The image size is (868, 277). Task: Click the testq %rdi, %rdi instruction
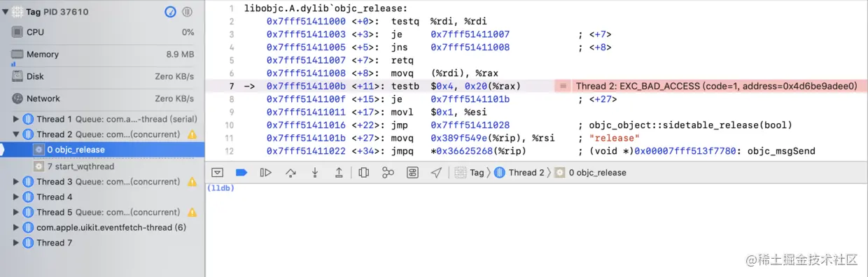pos(439,21)
